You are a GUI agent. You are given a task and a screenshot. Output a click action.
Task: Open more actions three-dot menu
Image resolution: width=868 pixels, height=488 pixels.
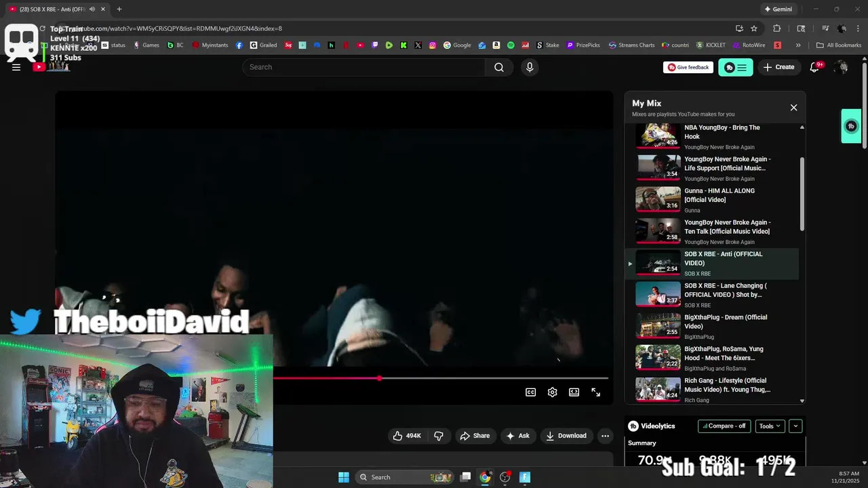tap(605, 436)
